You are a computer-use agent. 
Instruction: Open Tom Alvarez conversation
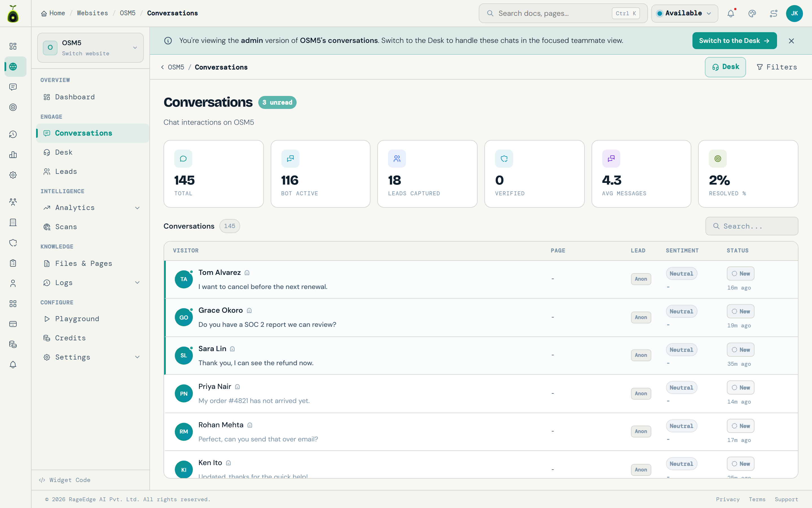[x=481, y=279]
